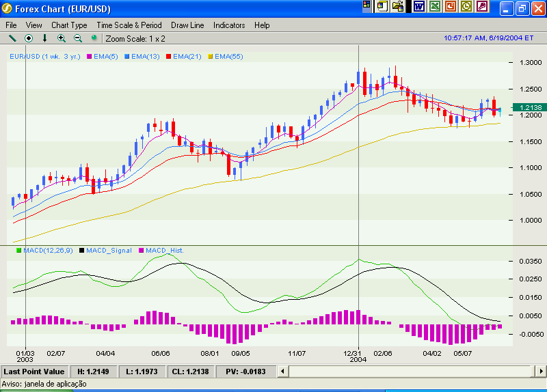This screenshot has width=547, height=392.
Task: Launch Excel from the Office shortcut bar
Action: (435, 6)
